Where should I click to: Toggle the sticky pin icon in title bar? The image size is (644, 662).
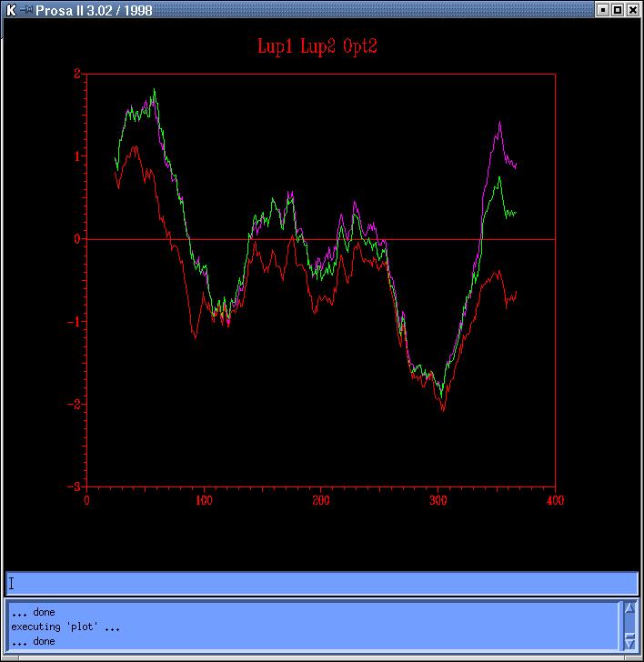(x=25, y=10)
